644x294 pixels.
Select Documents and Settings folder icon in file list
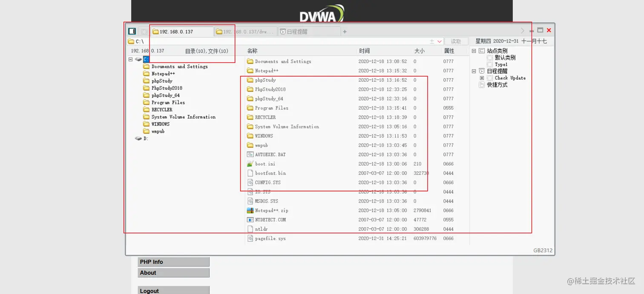point(250,61)
